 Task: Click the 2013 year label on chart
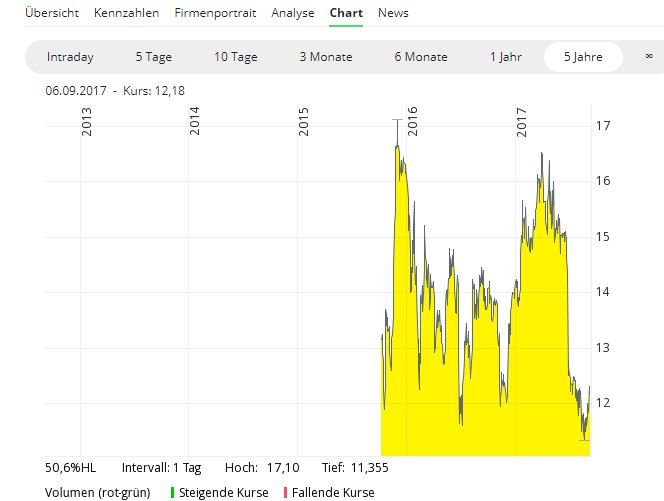coord(87,122)
